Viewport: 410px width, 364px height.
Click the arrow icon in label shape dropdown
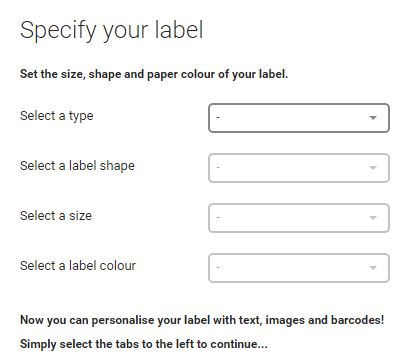pyautogui.click(x=373, y=168)
